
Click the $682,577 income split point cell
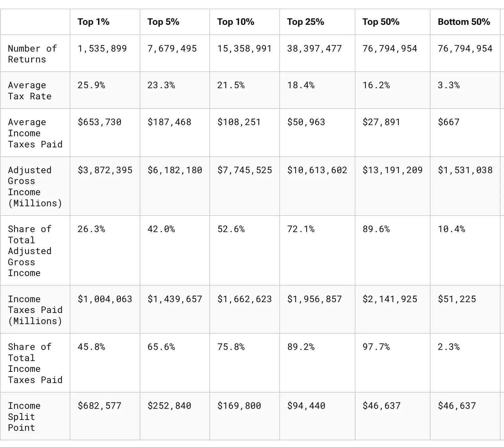pyautogui.click(x=100, y=406)
